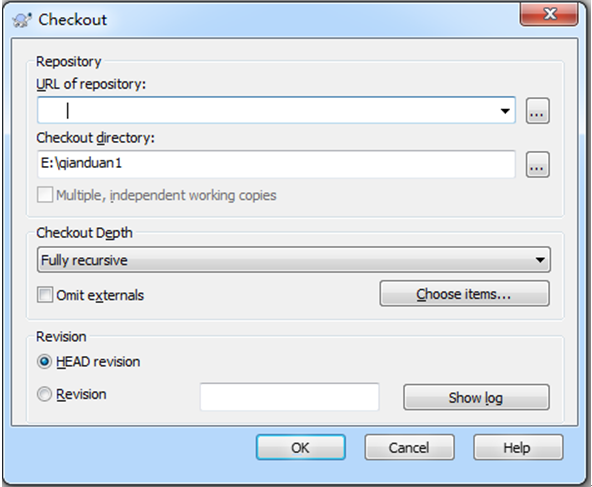Click the Checkout directory field with E:\qianduan1

276,164
